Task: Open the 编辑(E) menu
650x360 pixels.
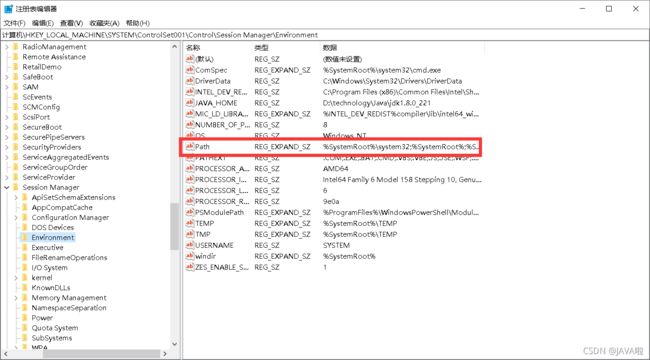Action: [x=43, y=23]
